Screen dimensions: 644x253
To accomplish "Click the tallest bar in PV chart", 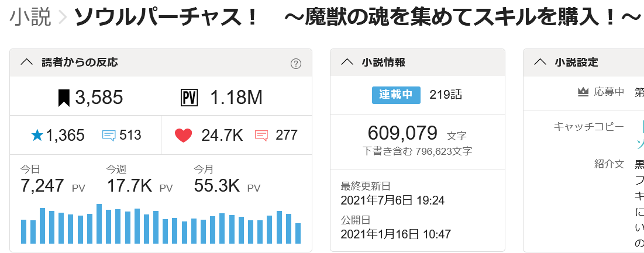I will (x=99, y=224).
